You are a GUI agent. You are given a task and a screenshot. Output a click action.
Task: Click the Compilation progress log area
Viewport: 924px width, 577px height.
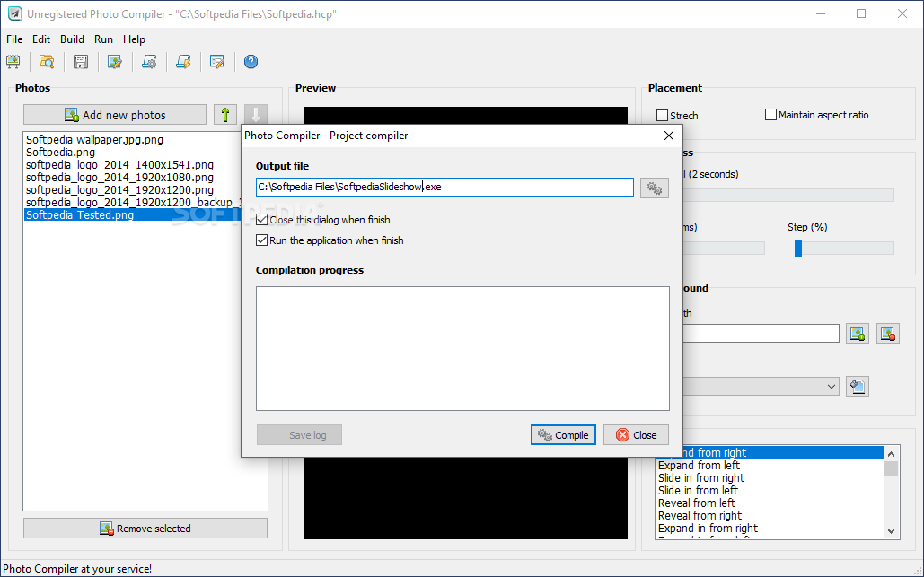pyautogui.click(x=462, y=348)
